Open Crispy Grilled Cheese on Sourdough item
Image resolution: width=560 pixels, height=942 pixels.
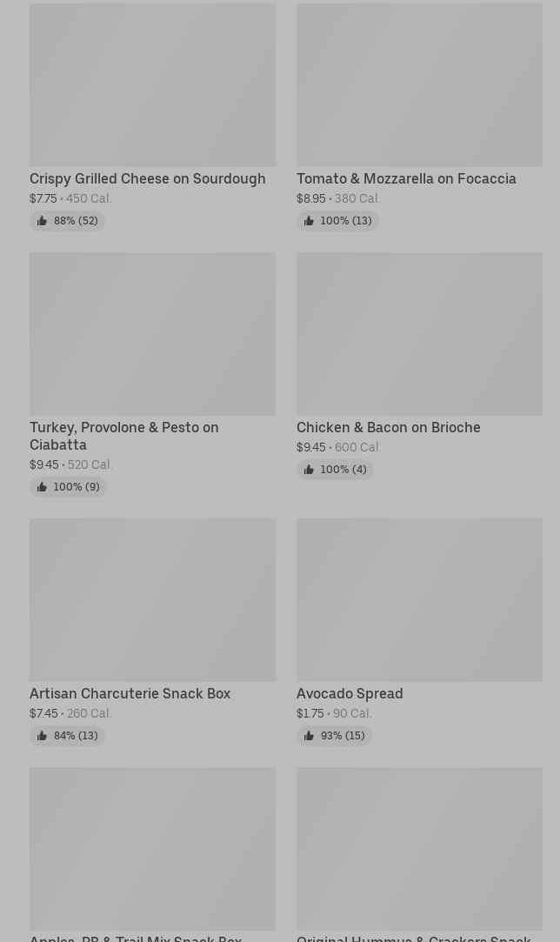click(x=147, y=179)
